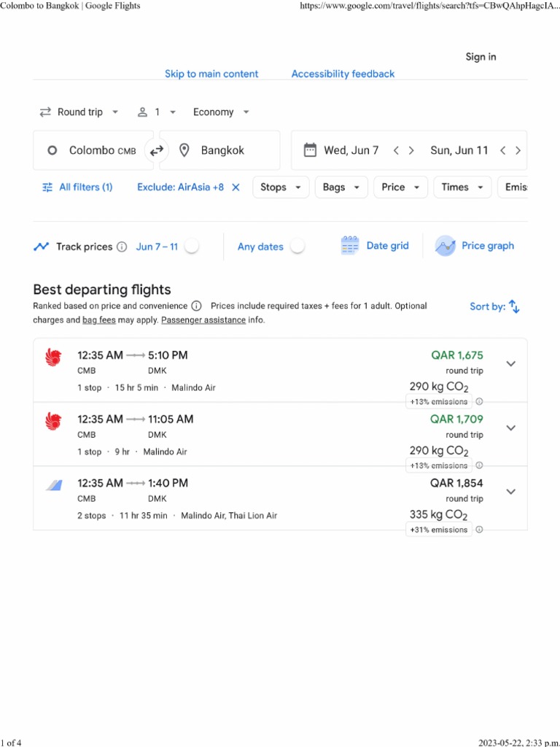Click the Sun, Jun 11 return date

click(459, 150)
